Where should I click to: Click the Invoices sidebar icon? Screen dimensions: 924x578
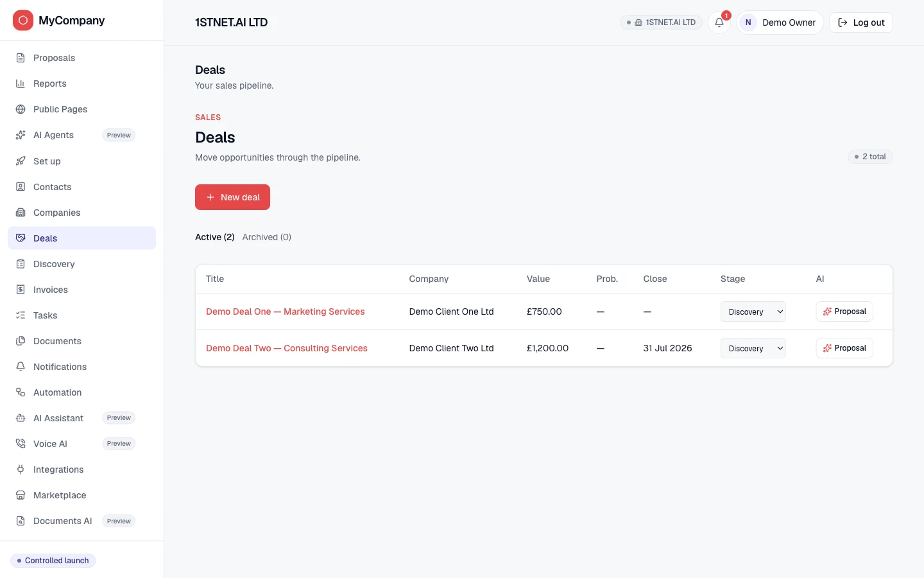21,290
